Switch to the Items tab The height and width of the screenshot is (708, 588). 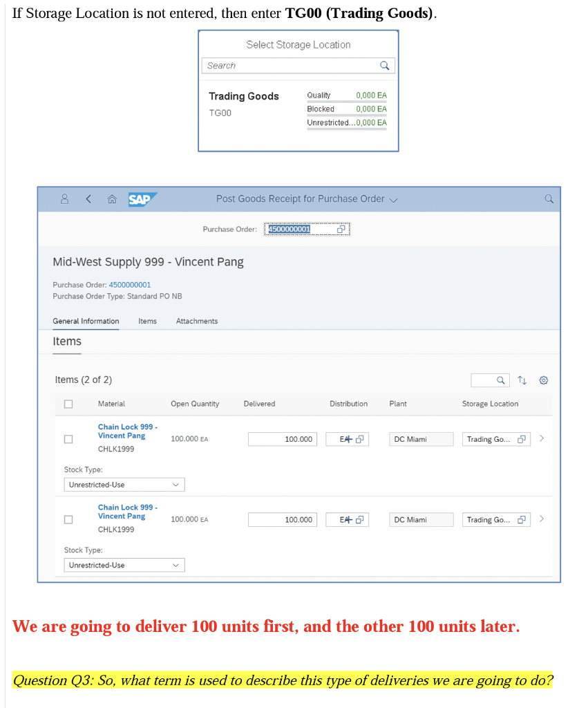click(x=148, y=321)
